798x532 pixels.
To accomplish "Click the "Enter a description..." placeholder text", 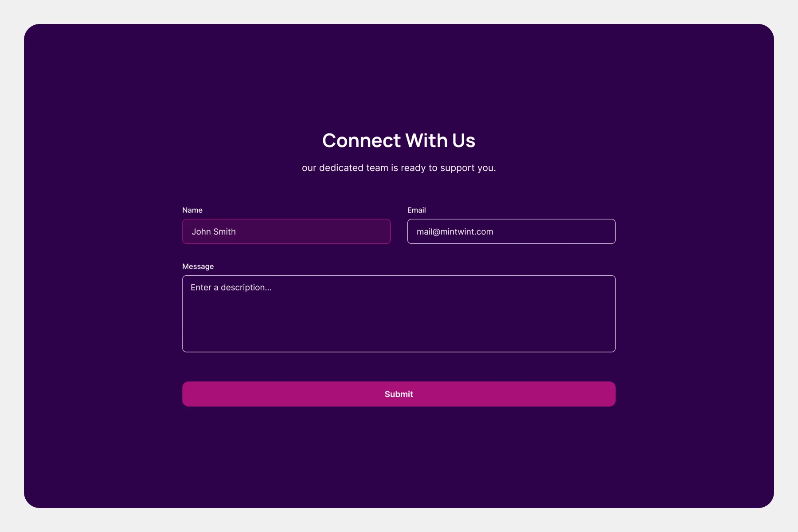I will (231, 288).
